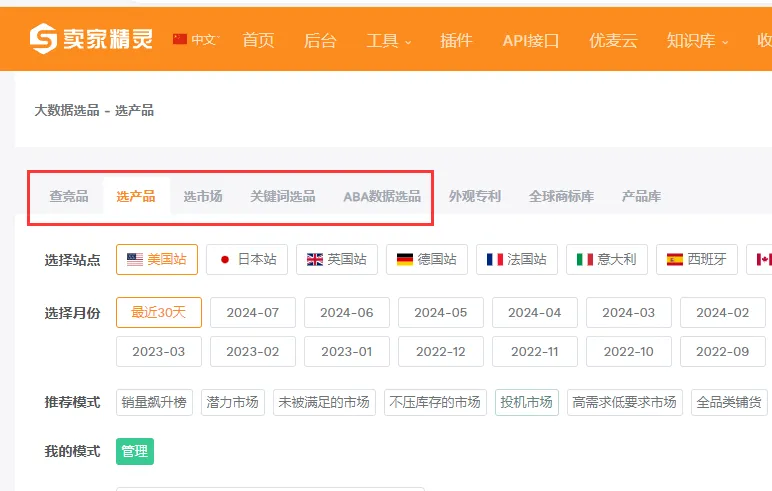Pick month 2024-05
The image size is (772, 491).
[440, 312]
